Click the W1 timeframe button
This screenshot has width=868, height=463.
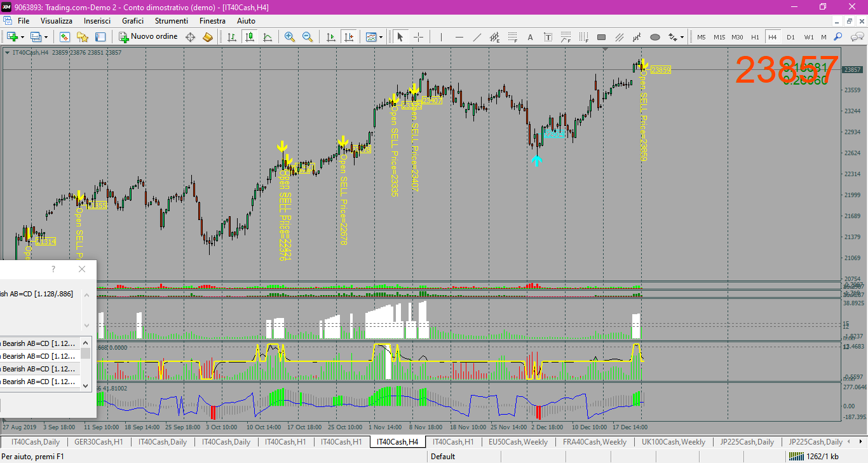point(808,37)
